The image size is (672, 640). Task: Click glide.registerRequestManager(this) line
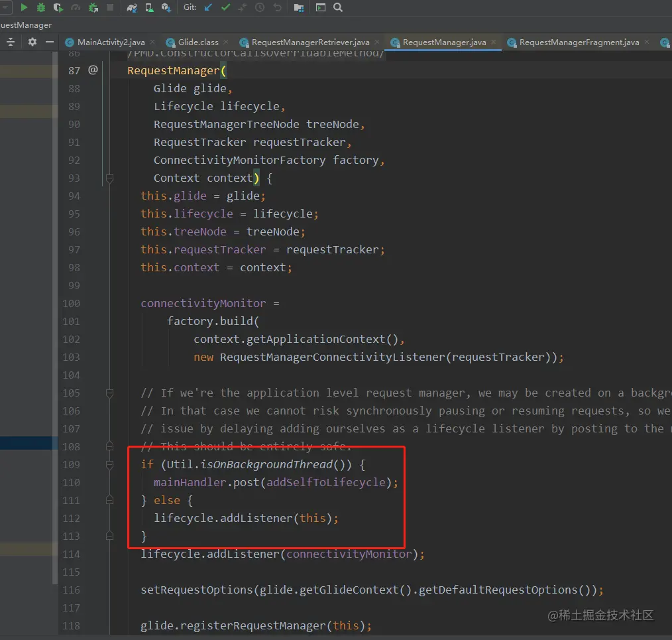click(256, 626)
